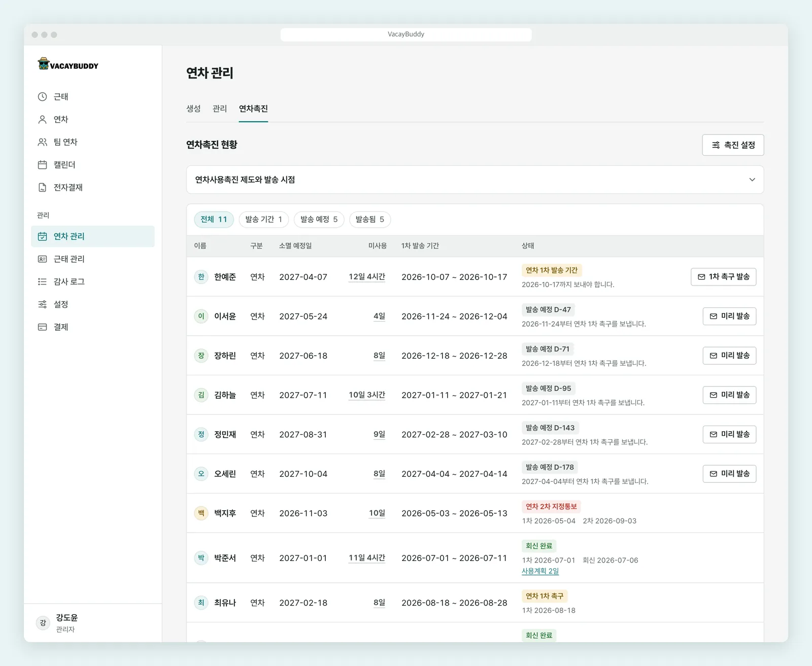Click the 최 avatar for 최유나

[201, 603]
